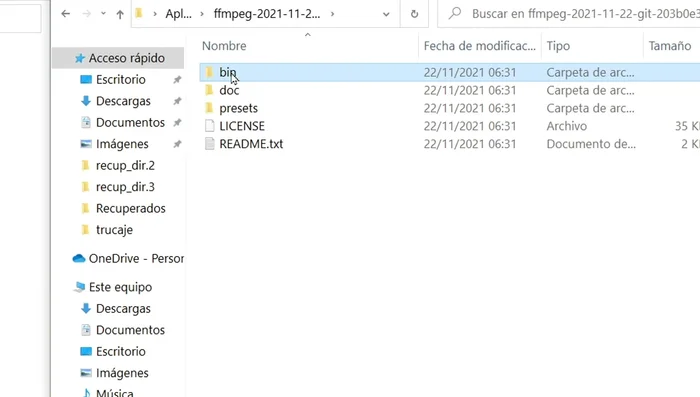
Task: Select Acceso rápido in navigation pane
Action: click(x=118, y=58)
